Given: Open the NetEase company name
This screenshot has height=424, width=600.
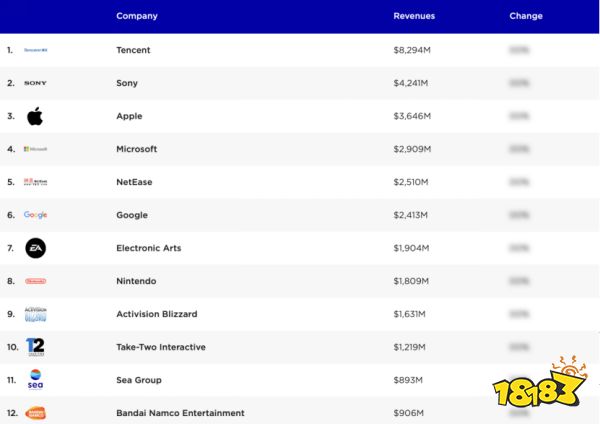Looking at the screenshot, I should click(134, 182).
